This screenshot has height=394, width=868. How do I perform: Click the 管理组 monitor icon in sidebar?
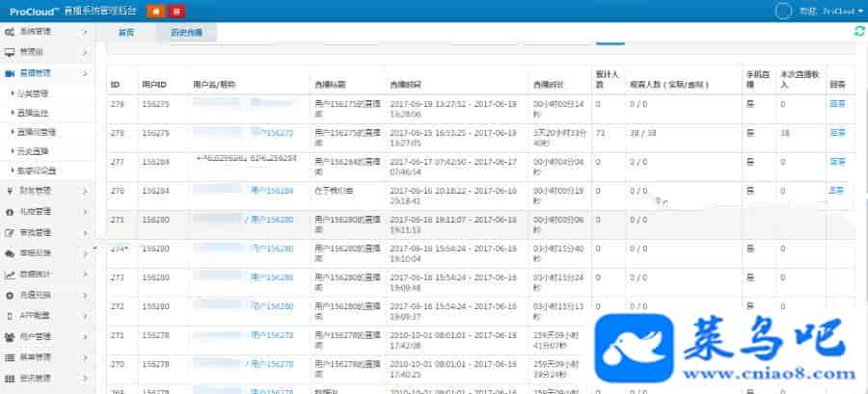pos(10,51)
